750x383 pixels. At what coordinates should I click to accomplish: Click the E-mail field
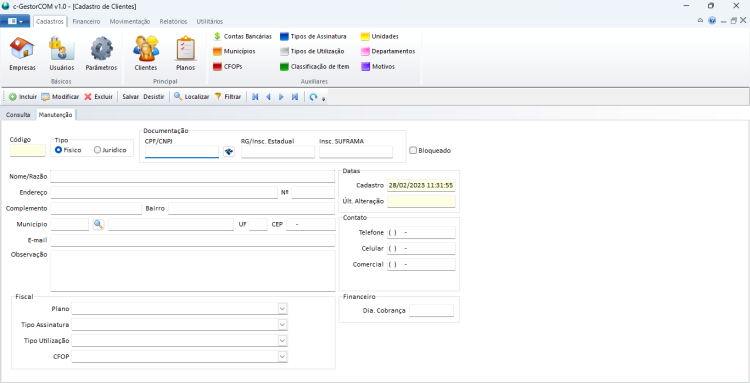pos(193,241)
